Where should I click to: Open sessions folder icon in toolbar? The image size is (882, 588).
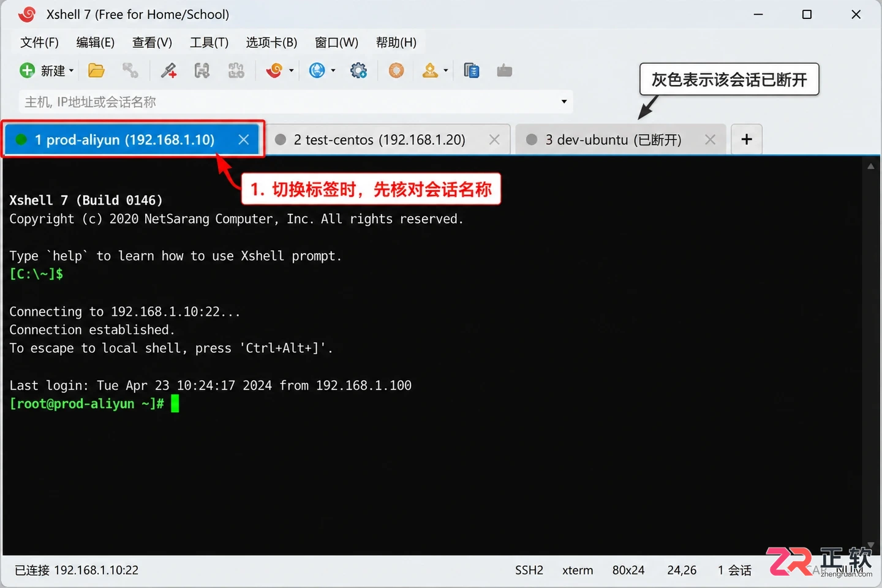pos(96,71)
